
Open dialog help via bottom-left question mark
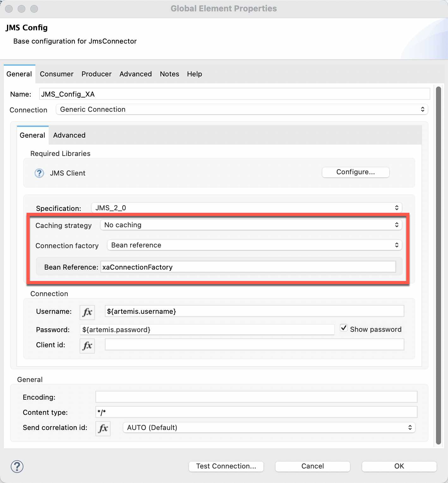click(x=17, y=467)
